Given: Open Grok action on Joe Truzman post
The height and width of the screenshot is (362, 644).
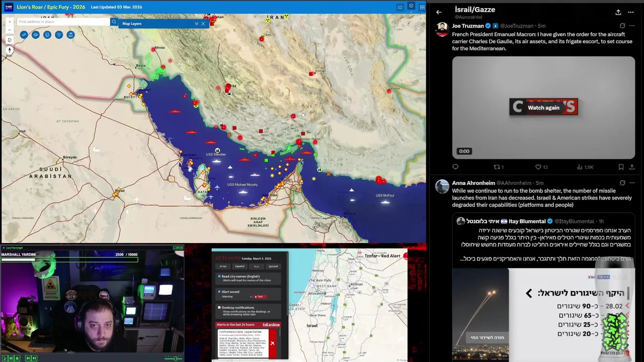Looking at the screenshot, I should [622, 26].
